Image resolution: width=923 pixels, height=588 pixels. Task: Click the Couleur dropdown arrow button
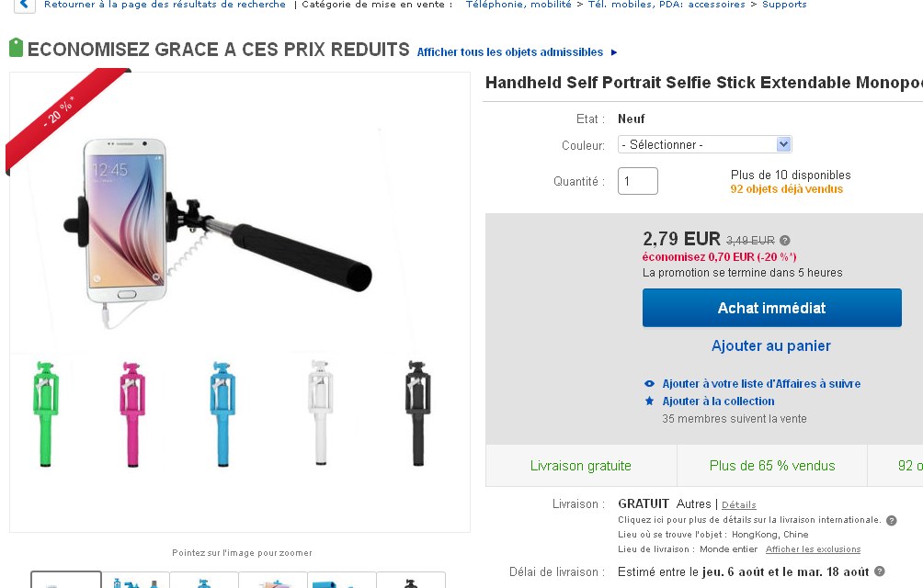783,144
